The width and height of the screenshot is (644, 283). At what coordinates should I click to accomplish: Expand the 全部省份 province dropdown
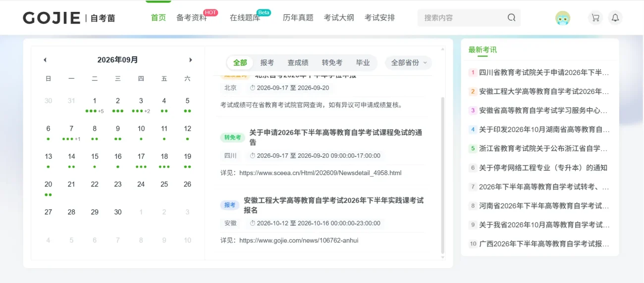tap(408, 63)
